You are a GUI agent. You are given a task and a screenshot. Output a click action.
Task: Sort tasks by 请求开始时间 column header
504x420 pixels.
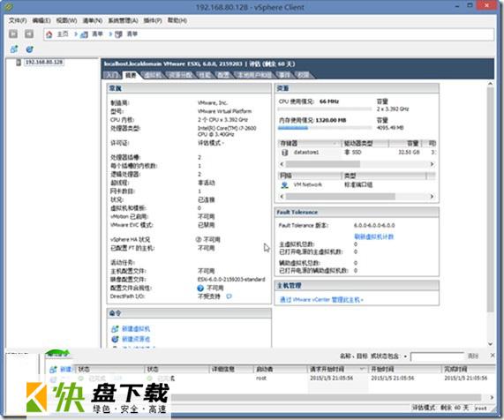(x=337, y=369)
